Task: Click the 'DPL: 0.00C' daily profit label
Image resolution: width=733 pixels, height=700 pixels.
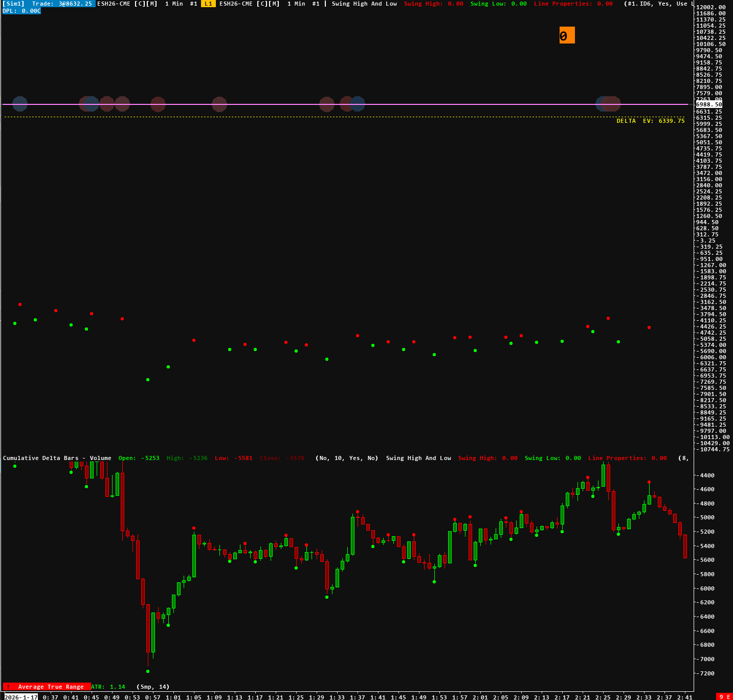Action: (x=21, y=11)
